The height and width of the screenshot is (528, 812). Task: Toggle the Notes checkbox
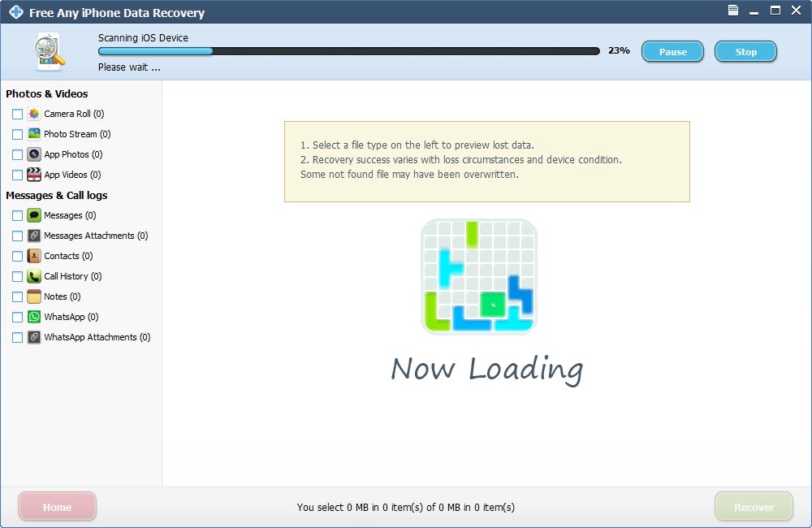[x=18, y=296]
